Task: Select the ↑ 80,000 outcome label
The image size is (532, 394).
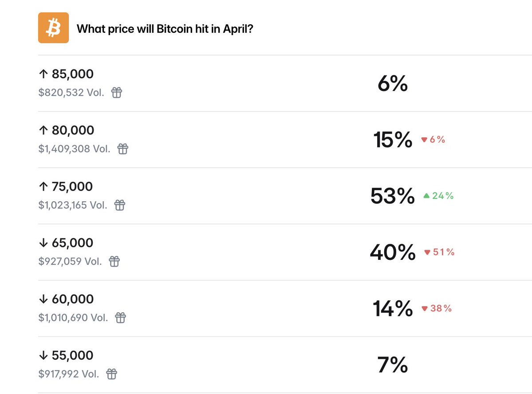Action: [x=67, y=131]
